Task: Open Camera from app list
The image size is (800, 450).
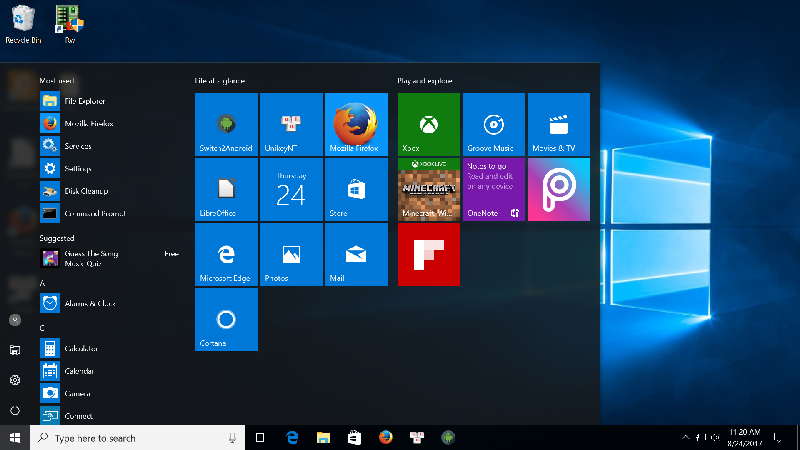Action: [110, 393]
